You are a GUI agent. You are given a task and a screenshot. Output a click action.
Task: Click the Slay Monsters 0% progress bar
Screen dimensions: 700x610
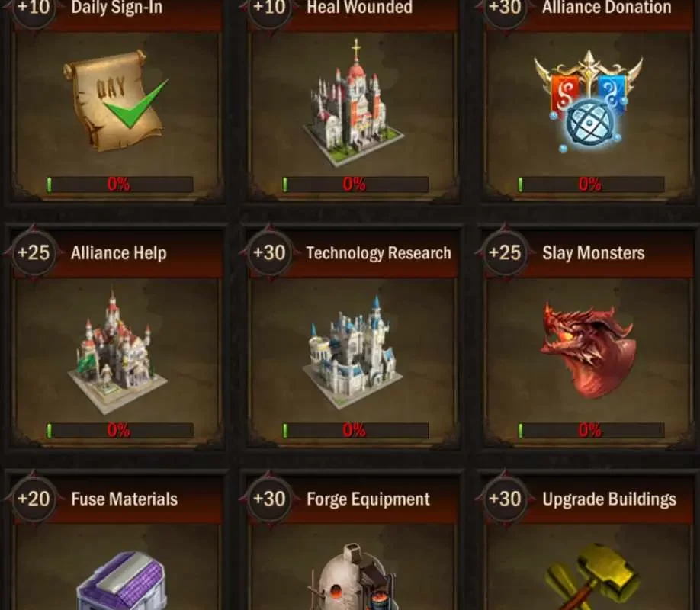click(591, 430)
